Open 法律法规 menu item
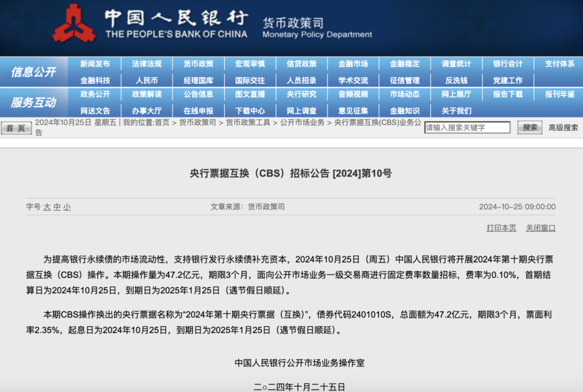Screen dimensions: 583x392 point(147,64)
